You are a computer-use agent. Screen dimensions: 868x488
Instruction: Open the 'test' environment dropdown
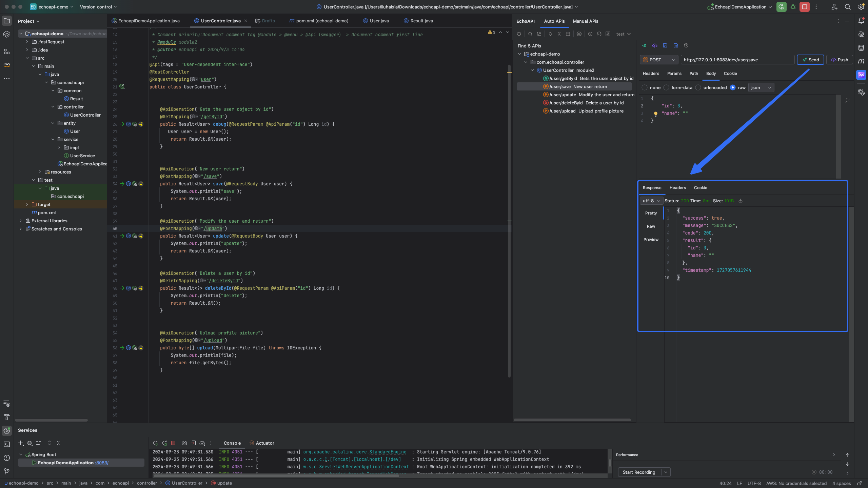tap(623, 34)
